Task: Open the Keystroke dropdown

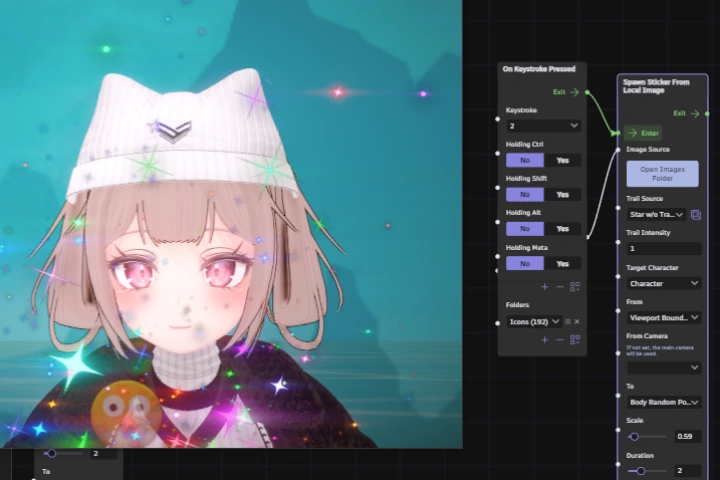Action: pyautogui.click(x=543, y=126)
